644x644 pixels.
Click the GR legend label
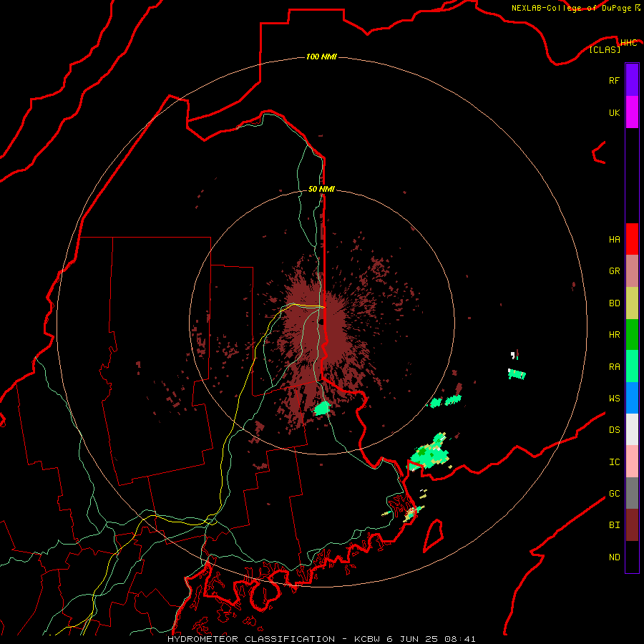coord(614,271)
